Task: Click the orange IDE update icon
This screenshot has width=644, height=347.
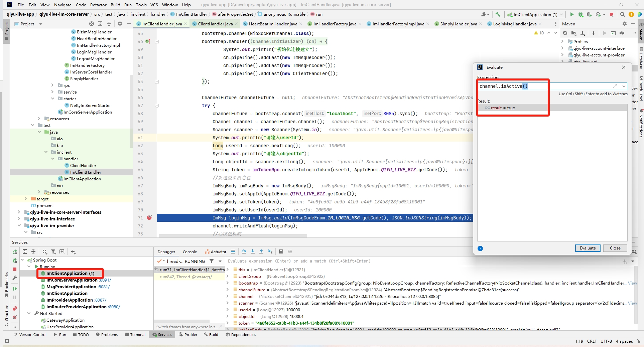Action: pyautogui.click(x=631, y=14)
